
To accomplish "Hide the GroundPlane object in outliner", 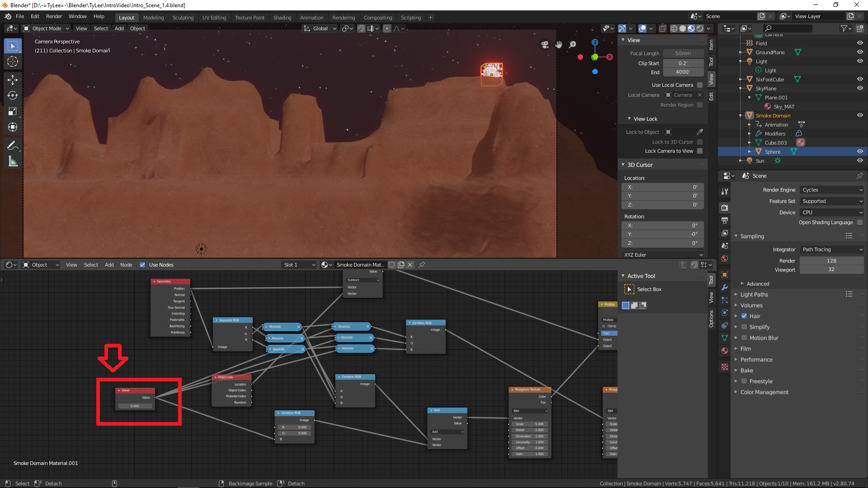I will pyautogui.click(x=860, y=52).
